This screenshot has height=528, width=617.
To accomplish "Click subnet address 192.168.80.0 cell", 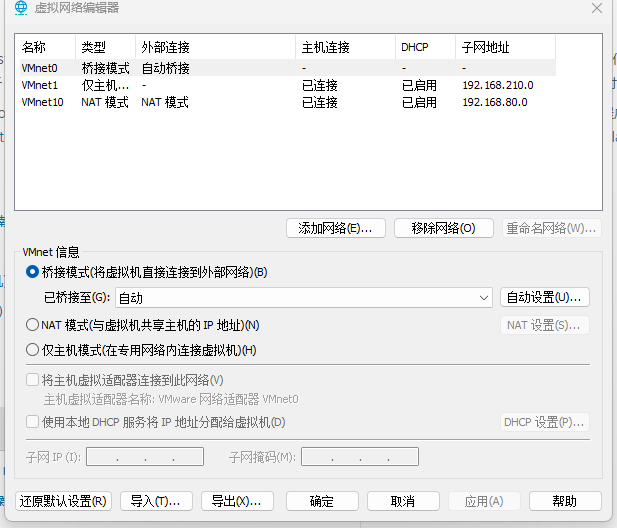I will pos(495,102).
